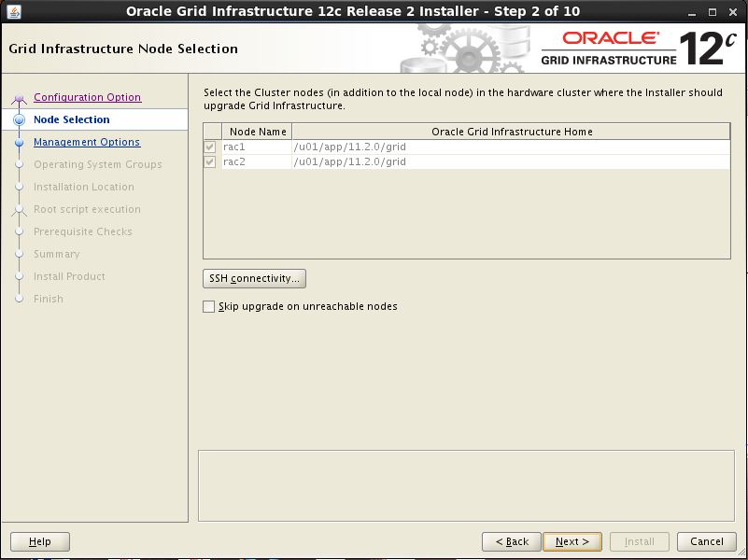
Task: Maximize the installer window
Action: point(713,12)
